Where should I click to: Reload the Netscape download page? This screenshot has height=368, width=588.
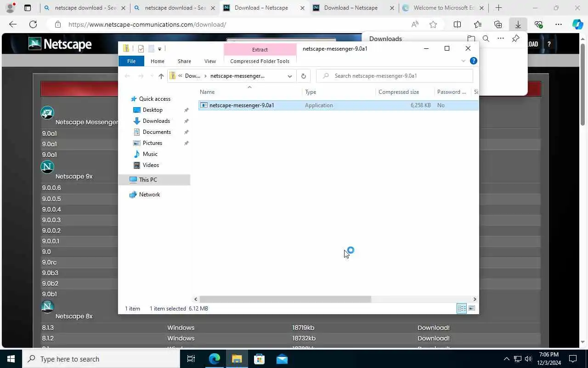[33, 24]
